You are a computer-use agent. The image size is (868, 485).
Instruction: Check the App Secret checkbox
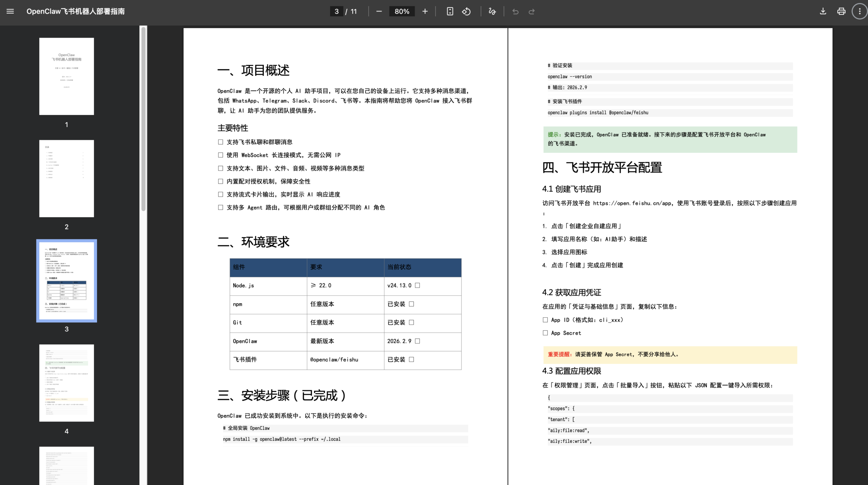coord(545,333)
